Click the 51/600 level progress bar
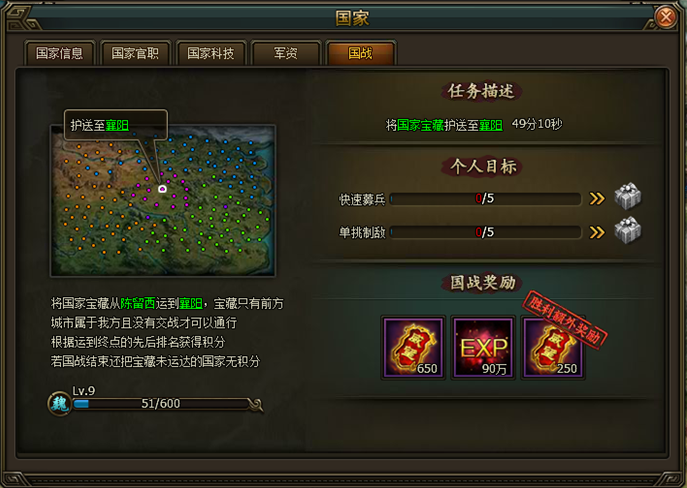 pyautogui.click(x=161, y=403)
